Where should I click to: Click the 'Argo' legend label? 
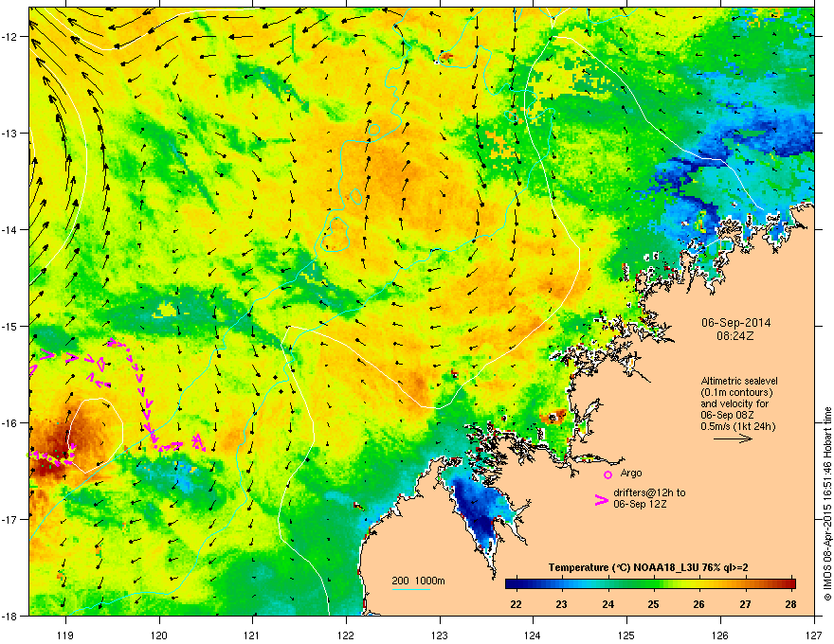(631, 473)
